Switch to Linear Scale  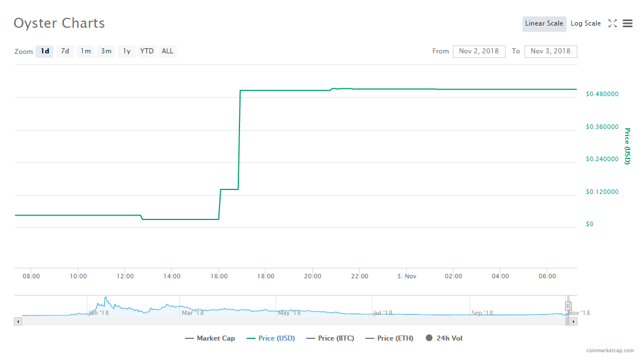pos(544,23)
